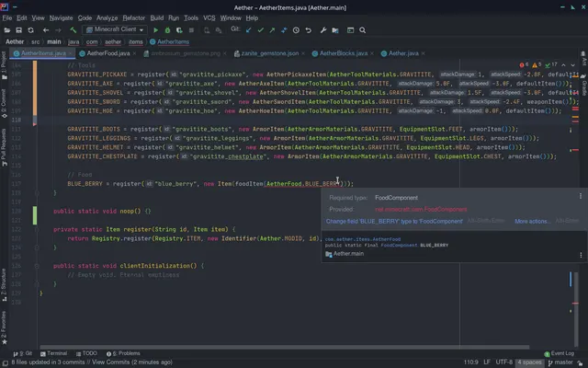Open the TODO tool window
The image size is (588, 368).
click(x=86, y=353)
